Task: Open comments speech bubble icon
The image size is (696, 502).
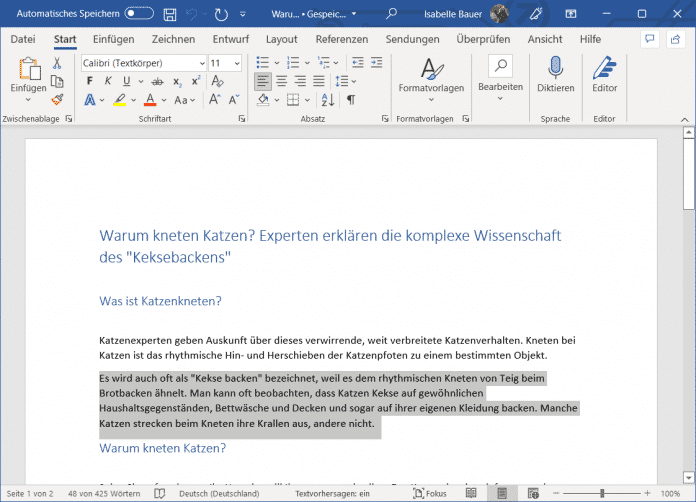Action: click(x=650, y=39)
